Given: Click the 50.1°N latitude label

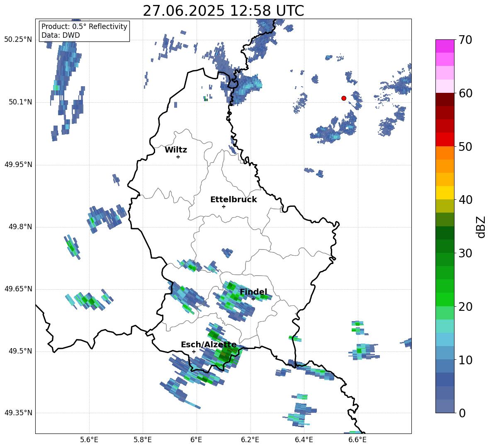Looking at the screenshot, I should [x=20, y=102].
